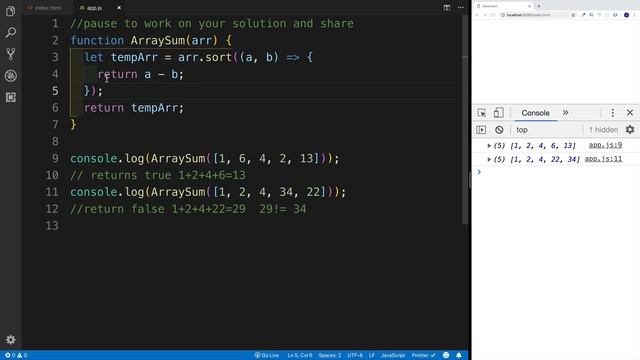Screen dimensions: 640x360
Task: Select the Document browser tab
Action: point(503,6)
